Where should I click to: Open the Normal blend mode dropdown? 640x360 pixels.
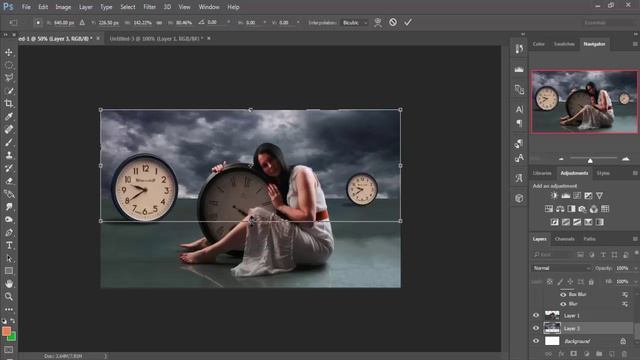coord(562,268)
